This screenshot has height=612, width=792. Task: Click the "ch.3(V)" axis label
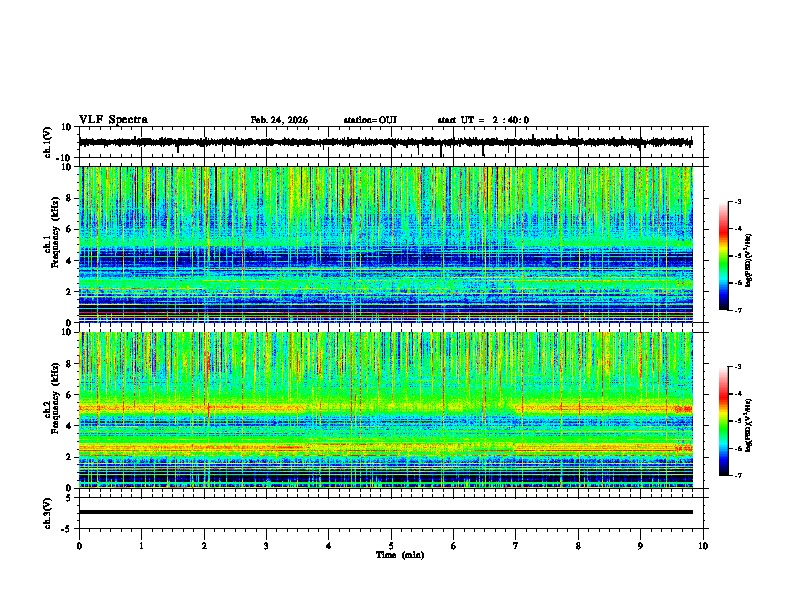(x=48, y=513)
